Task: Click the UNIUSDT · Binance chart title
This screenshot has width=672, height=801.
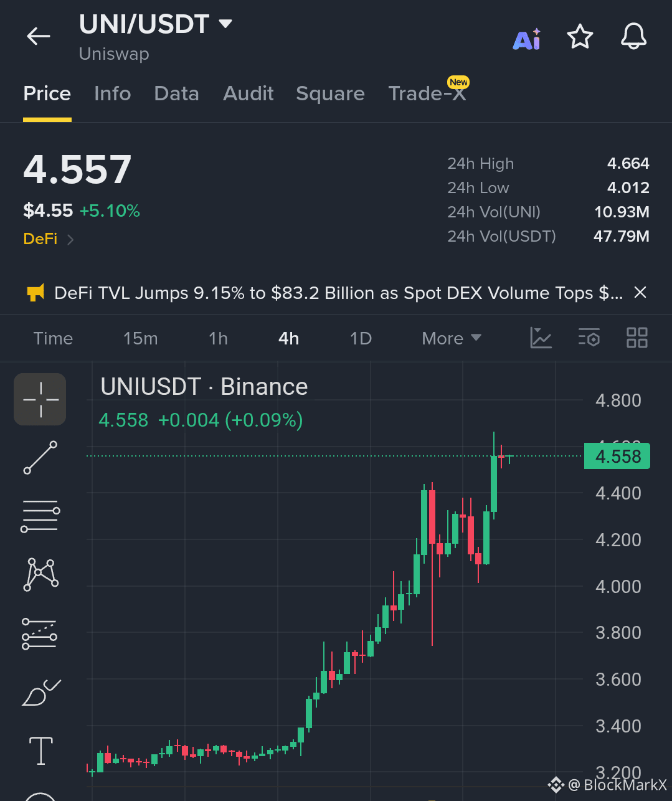Action: [x=204, y=387]
